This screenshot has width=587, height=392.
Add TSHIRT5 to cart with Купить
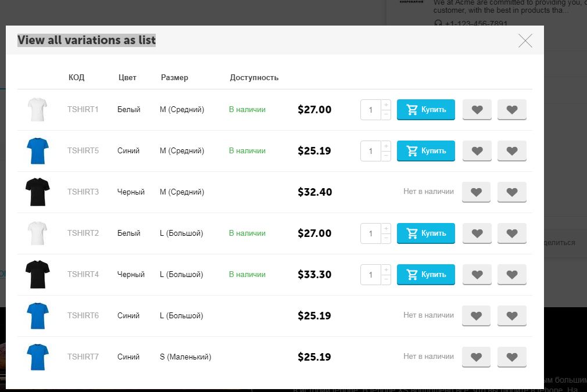tap(425, 151)
